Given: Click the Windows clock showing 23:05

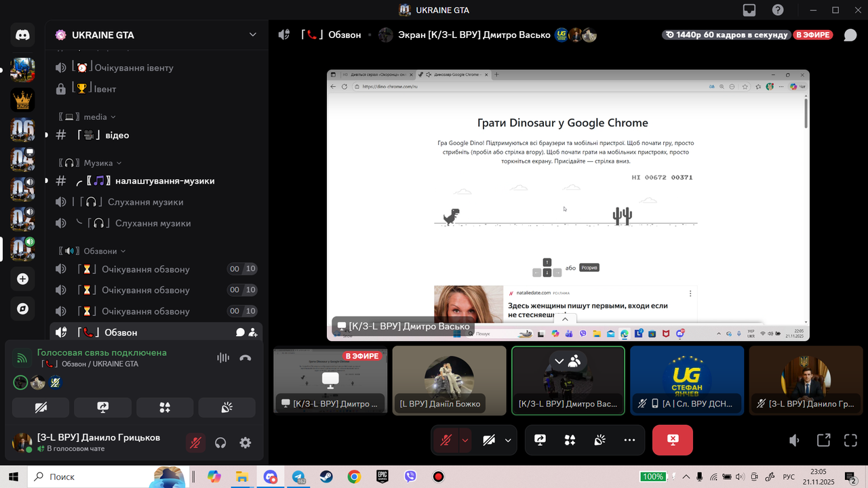Looking at the screenshot, I should [818, 476].
